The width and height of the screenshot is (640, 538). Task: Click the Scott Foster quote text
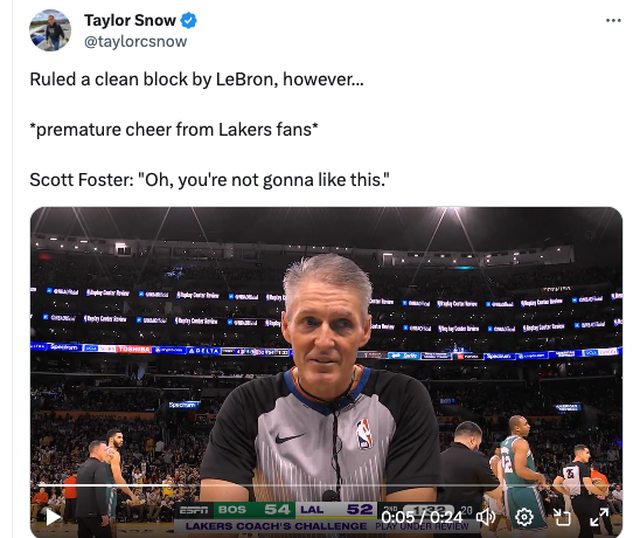208,180
